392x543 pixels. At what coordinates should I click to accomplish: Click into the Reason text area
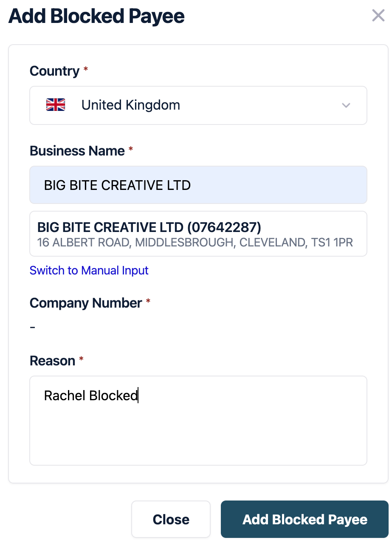tap(198, 421)
